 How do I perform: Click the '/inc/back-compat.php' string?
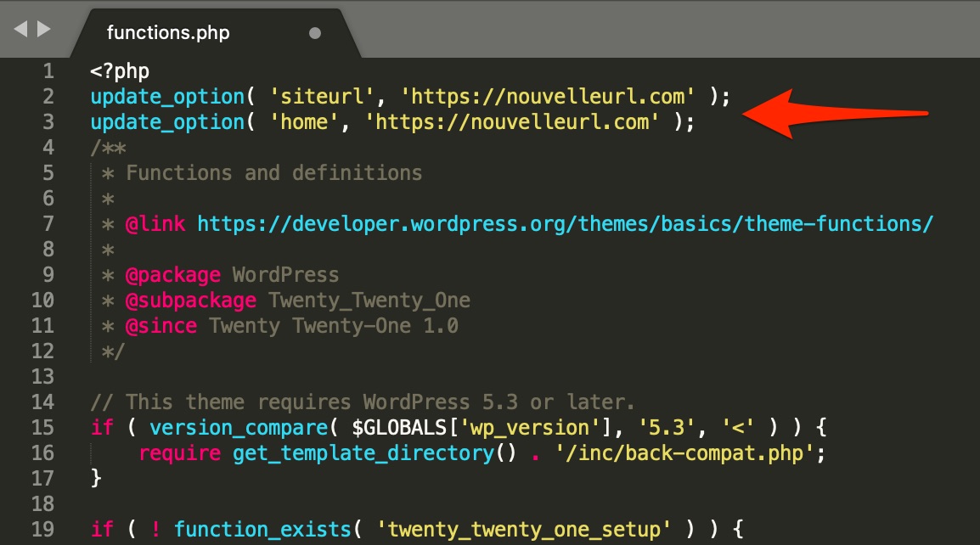coord(684,453)
